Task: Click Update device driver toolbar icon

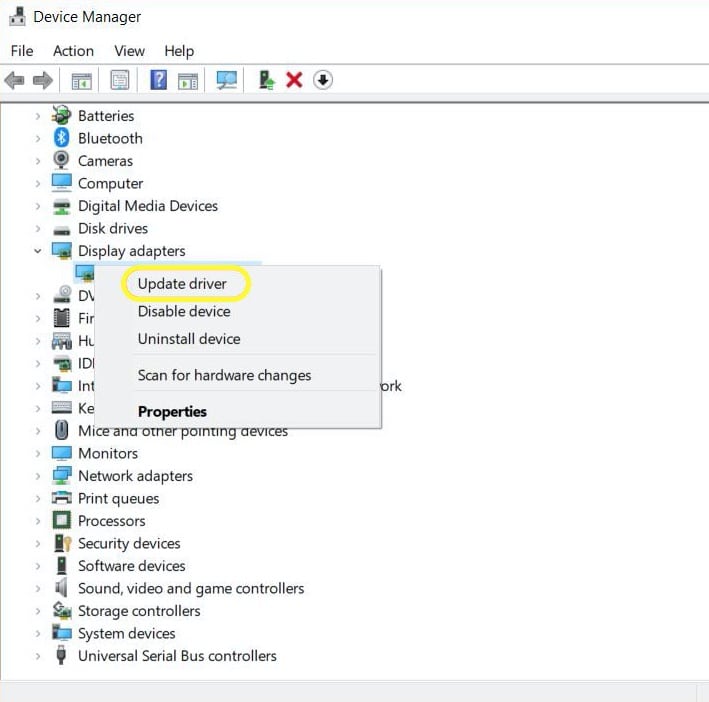Action: tap(266, 80)
